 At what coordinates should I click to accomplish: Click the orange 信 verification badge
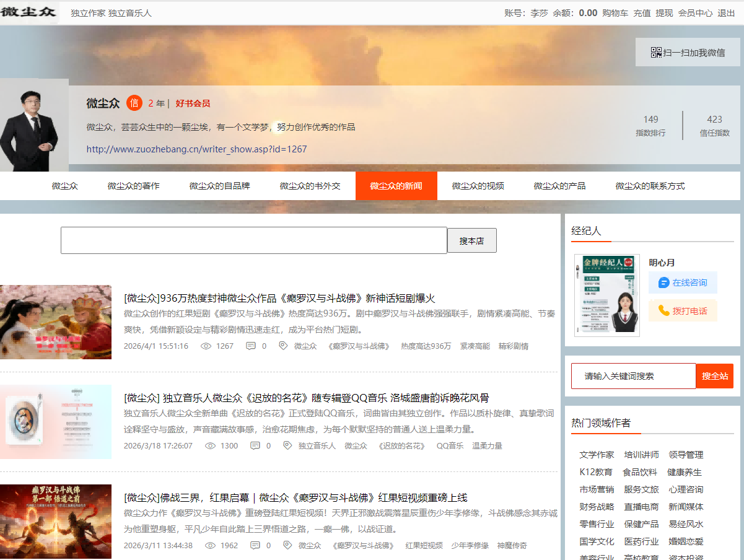coord(134,103)
